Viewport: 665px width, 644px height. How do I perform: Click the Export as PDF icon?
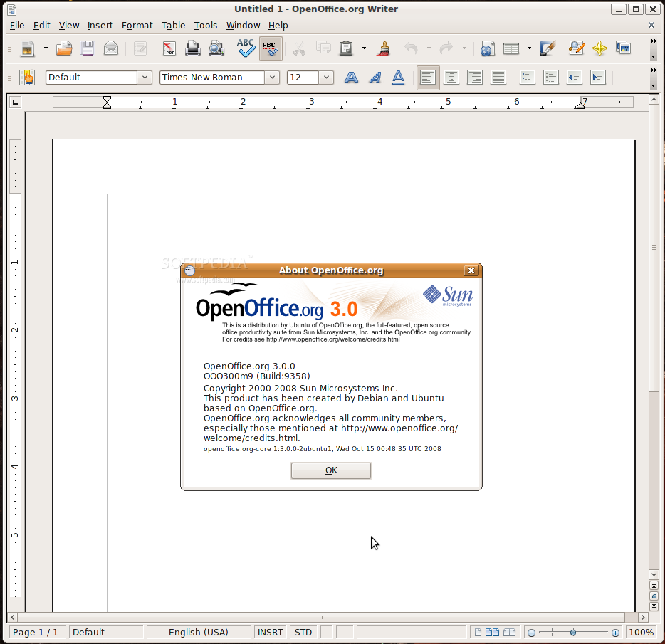[x=169, y=48]
